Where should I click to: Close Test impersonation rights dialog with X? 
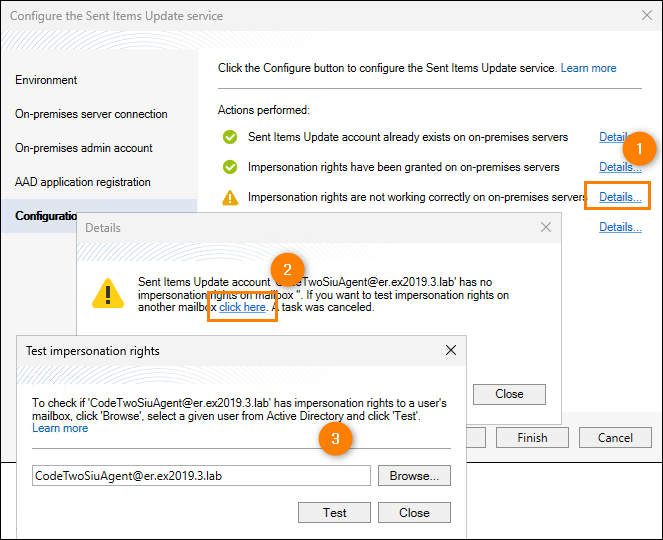[451, 351]
